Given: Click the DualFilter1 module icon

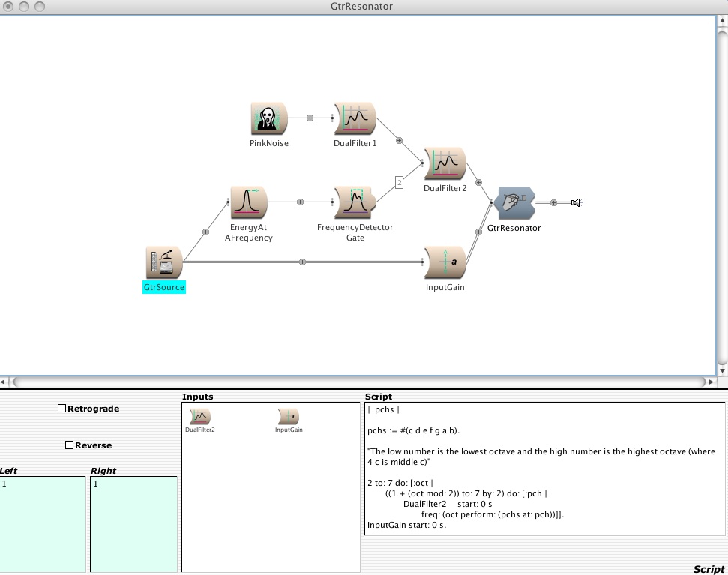Looking at the screenshot, I should [355, 119].
